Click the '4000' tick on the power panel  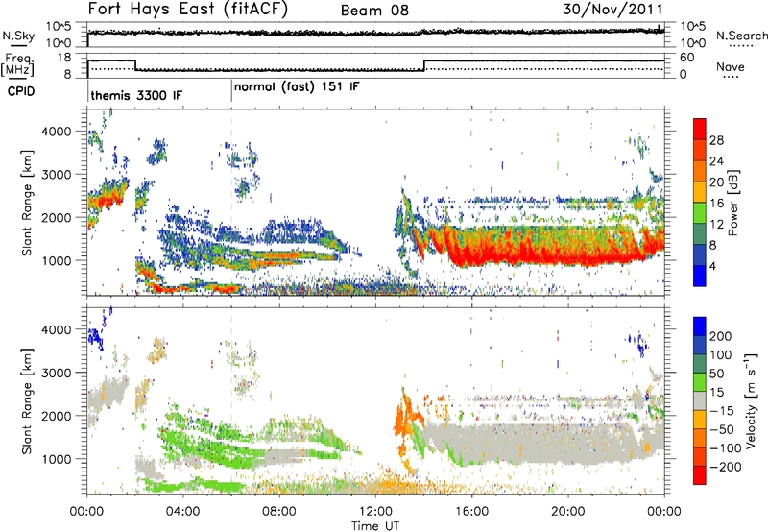click(x=57, y=132)
